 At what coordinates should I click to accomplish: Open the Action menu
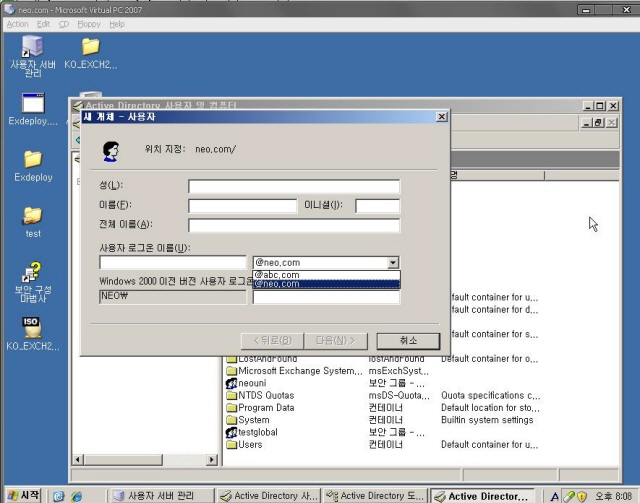point(18,24)
